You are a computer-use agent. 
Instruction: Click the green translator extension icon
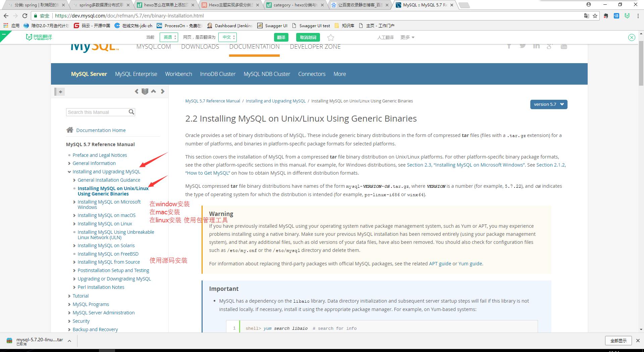click(x=627, y=16)
